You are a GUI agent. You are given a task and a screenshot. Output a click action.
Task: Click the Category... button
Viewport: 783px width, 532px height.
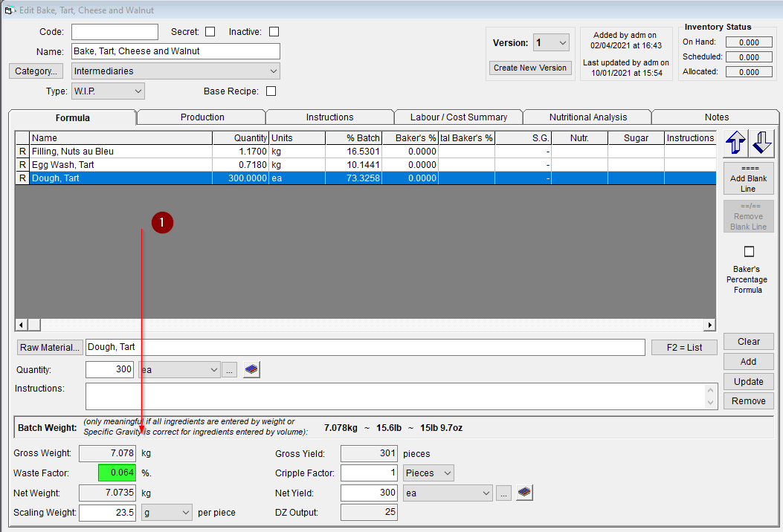tap(36, 71)
